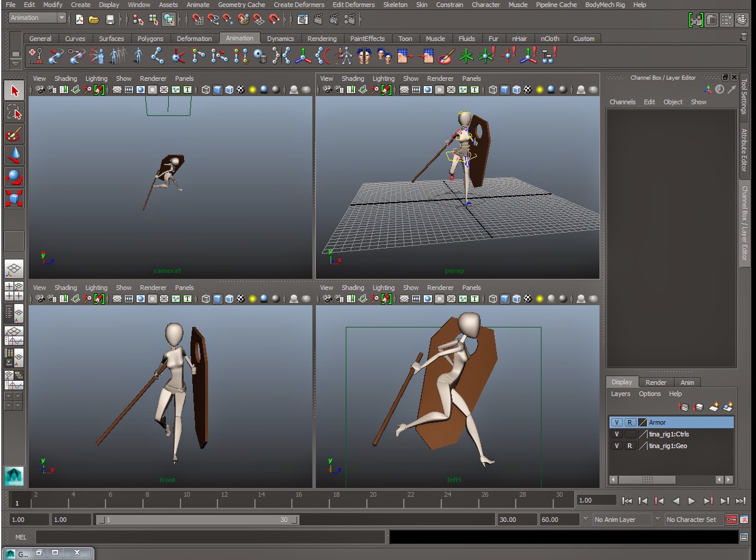The height and width of the screenshot is (560, 756).
Task: Open the Animation menu set dropdown
Action: [62, 18]
